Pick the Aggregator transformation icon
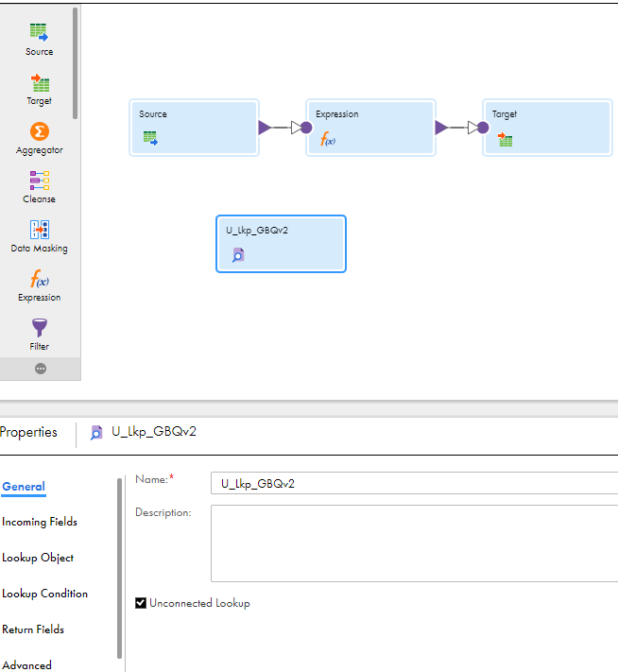This screenshot has width=618, height=672. point(39,131)
